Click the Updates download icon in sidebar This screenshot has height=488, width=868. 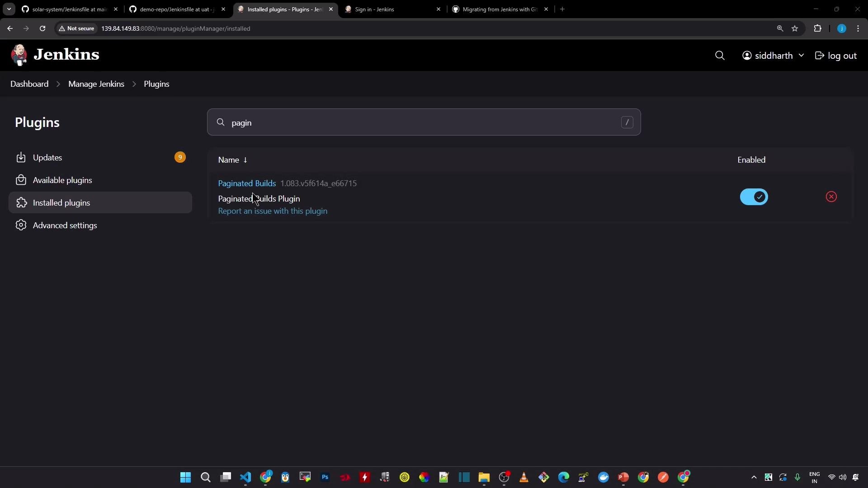[x=21, y=158]
